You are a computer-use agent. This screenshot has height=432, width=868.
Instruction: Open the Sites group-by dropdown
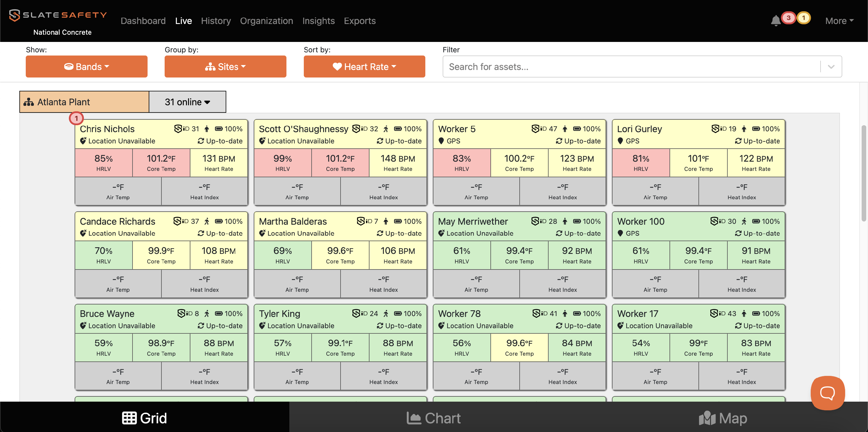tap(225, 67)
